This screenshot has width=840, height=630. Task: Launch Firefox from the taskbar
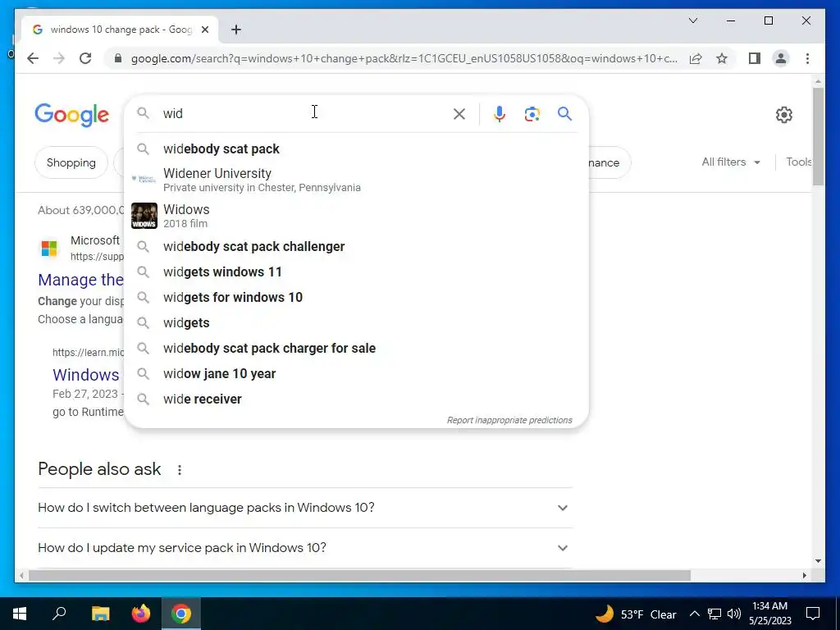click(x=141, y=614)
